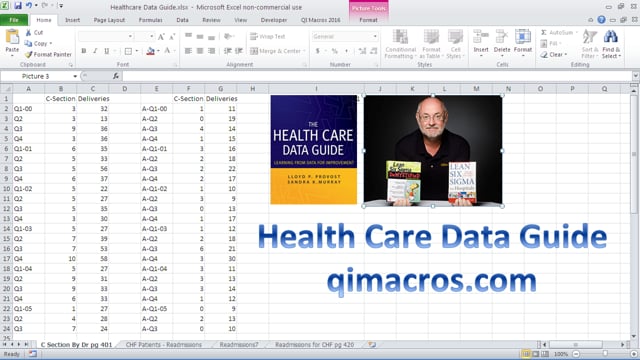The width and height of the screenshot is (640, 360).
Task: Click the Cut scissors icon
Action: pyautogui.click(x=28, y=32)
